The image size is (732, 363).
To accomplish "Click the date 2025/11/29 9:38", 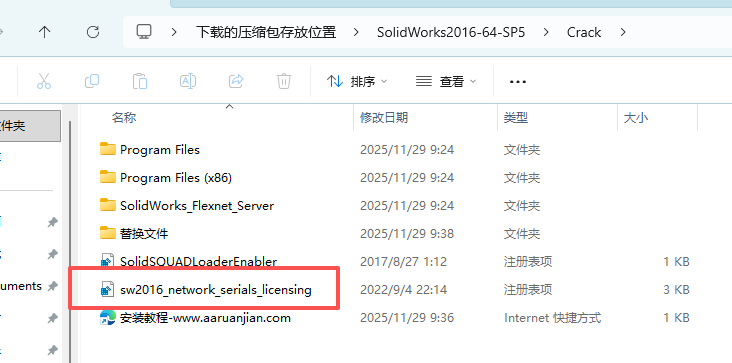I will tap(407, 233).
